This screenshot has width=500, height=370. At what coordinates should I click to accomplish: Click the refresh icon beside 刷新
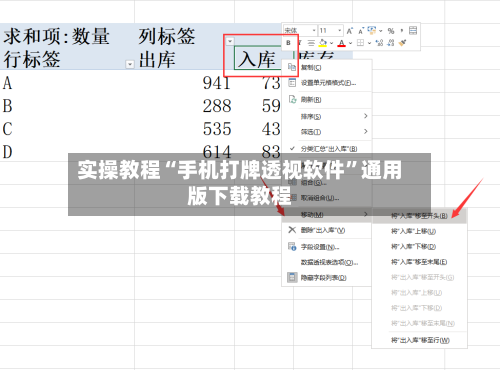pos(292,99)
